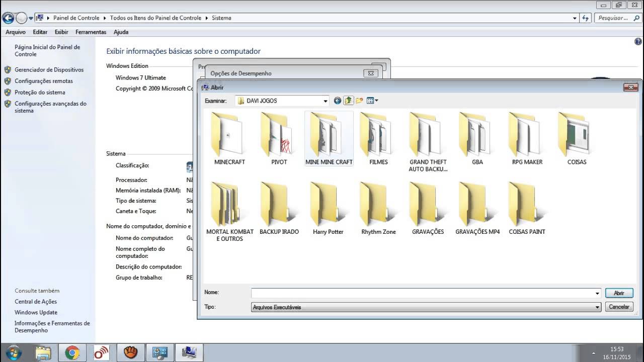Viewport: 644px width, 362px height.
Task: Open the COISAS PAINT folder
Action: [527, 208]
